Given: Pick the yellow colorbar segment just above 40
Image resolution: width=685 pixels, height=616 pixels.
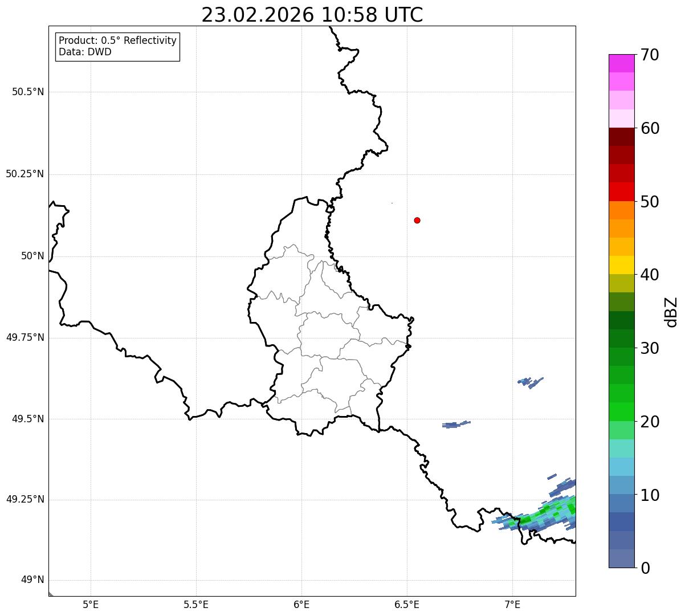Looking at the screenshot, I should tap(621, 265).
